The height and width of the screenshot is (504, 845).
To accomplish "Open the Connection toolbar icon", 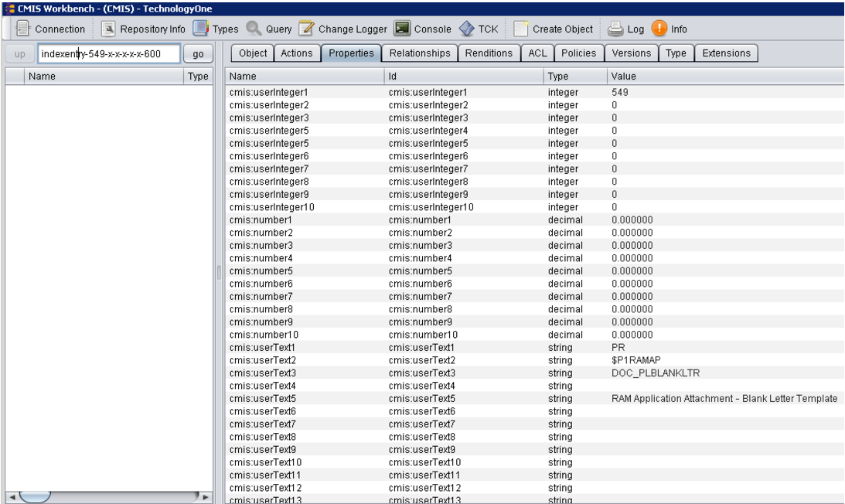I will click(x=22, y=29).
